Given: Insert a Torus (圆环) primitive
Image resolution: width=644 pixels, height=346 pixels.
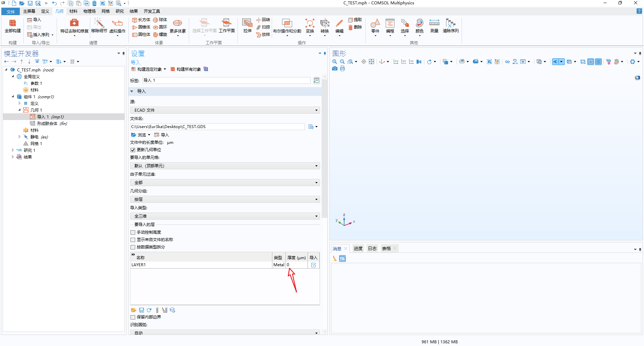Looking at the screenshot, I should (160, 27).
